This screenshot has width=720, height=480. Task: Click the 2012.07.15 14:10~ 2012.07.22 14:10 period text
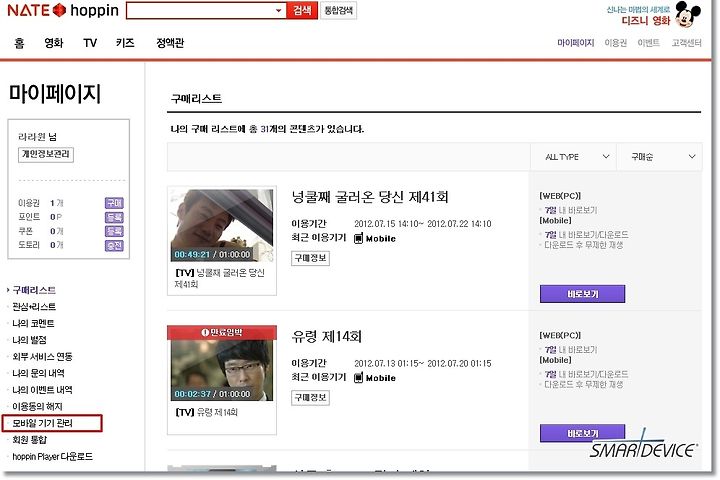click(x=422, y=224)
